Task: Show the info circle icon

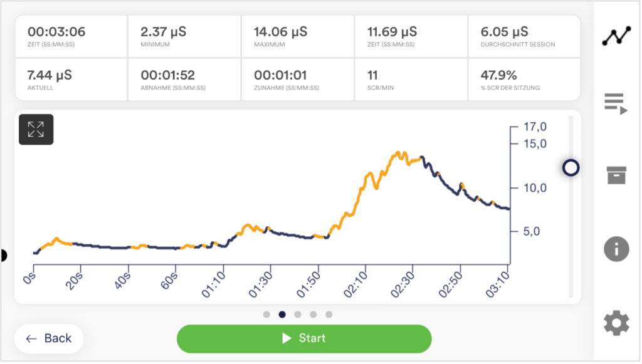Action: (x=616, y=249)
